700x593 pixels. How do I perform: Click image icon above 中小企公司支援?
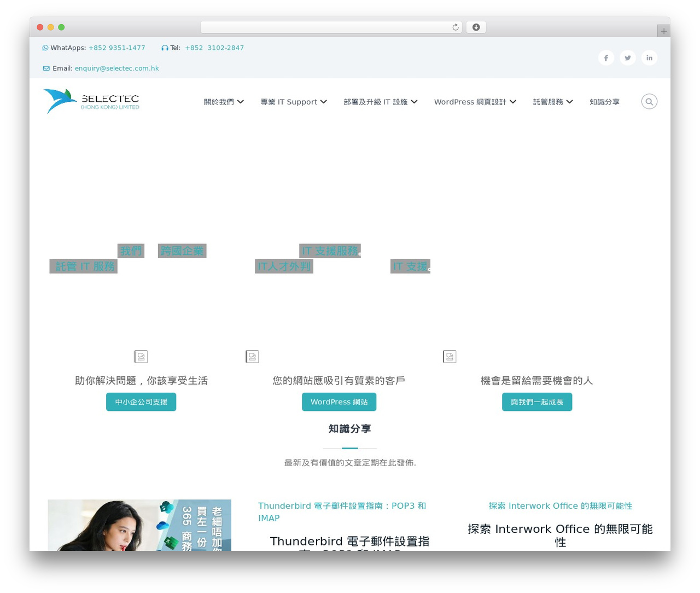(x=141, y=357)
